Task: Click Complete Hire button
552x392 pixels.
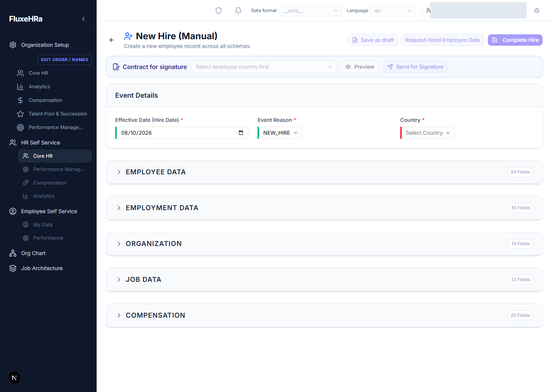Action: coord(515,40)
